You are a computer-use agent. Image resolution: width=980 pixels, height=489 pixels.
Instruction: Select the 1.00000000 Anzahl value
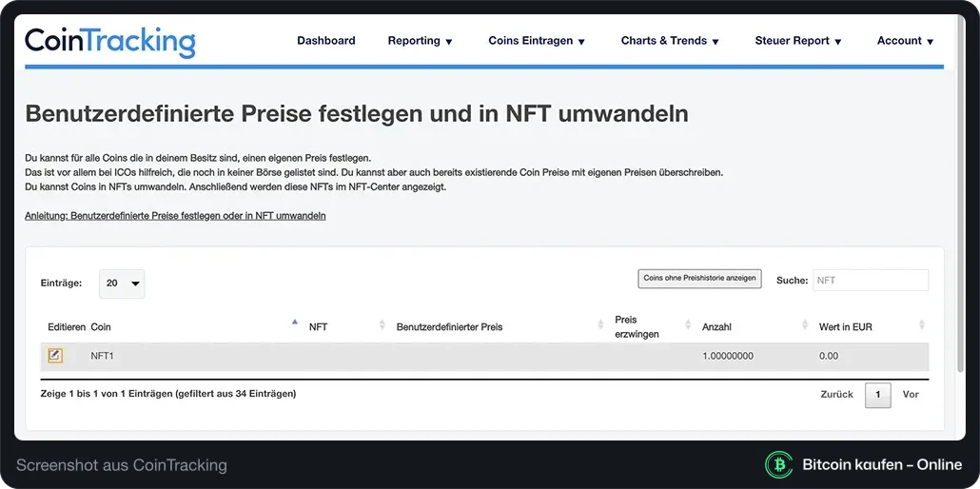728,356
